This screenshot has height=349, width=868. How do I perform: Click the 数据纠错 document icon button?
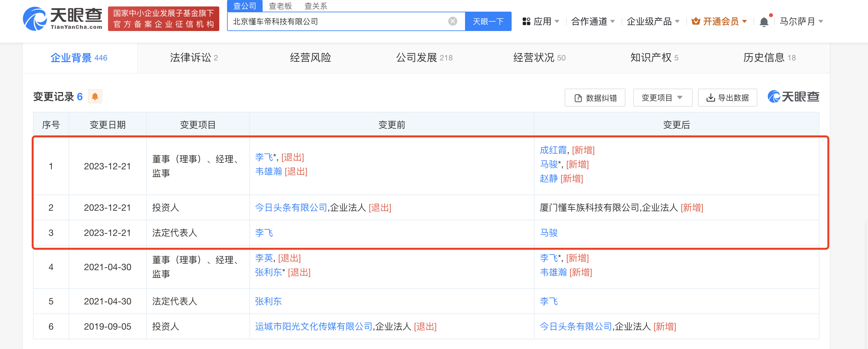pyautogui.click(x=595, y=98)
